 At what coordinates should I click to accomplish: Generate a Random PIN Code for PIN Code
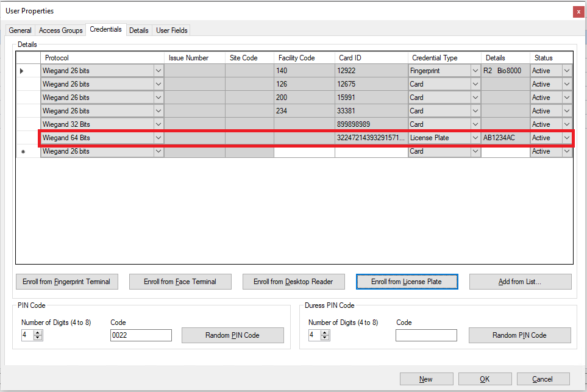tap(232, 335)
